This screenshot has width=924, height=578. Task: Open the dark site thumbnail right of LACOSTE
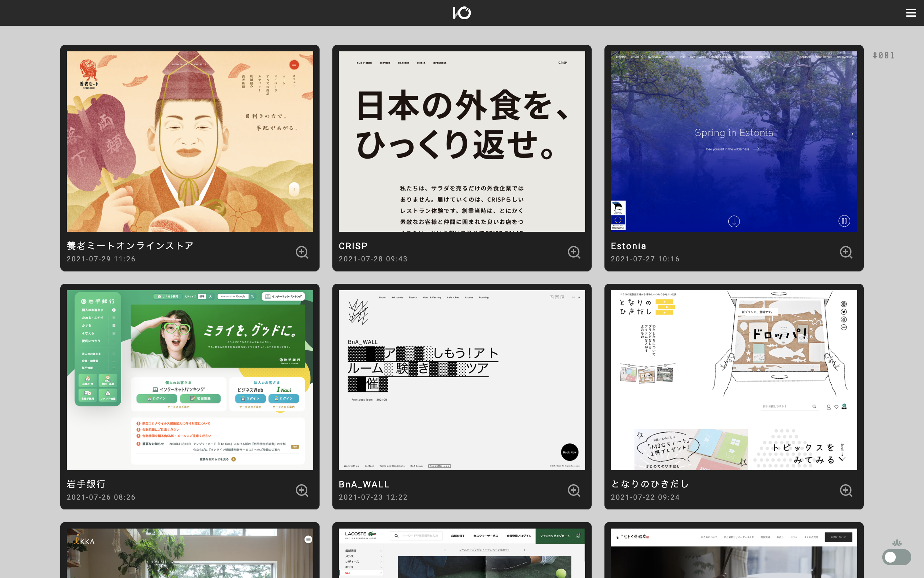pyautogui.click(x=734, y=553)
